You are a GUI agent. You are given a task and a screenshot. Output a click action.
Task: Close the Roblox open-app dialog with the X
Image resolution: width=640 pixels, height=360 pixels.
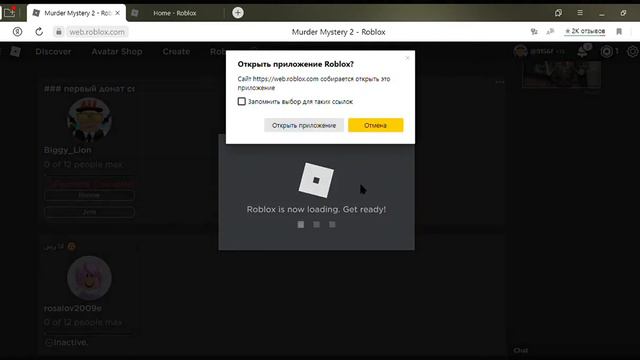407,58
